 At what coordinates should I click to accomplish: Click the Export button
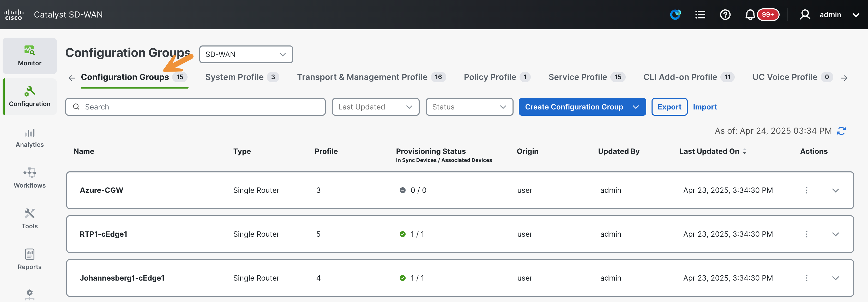669,107
